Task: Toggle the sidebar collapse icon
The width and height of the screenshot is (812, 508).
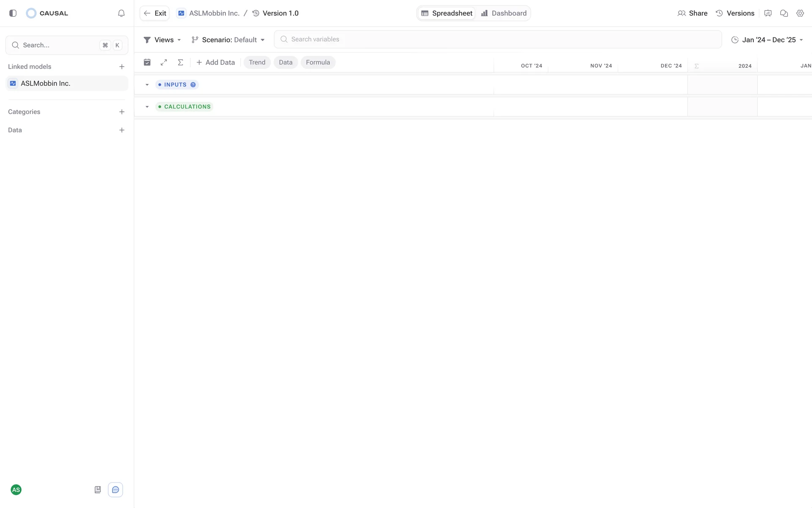Action: [x=13, y=13]
